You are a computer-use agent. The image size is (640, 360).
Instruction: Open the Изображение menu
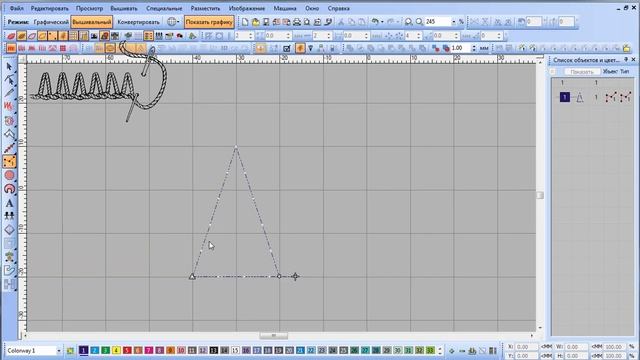(247, 8)
